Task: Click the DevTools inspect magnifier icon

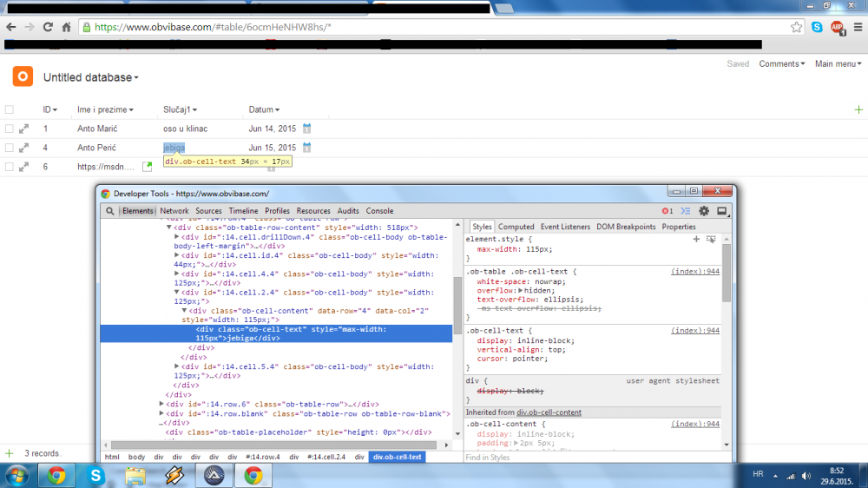Action: [110, 211]
